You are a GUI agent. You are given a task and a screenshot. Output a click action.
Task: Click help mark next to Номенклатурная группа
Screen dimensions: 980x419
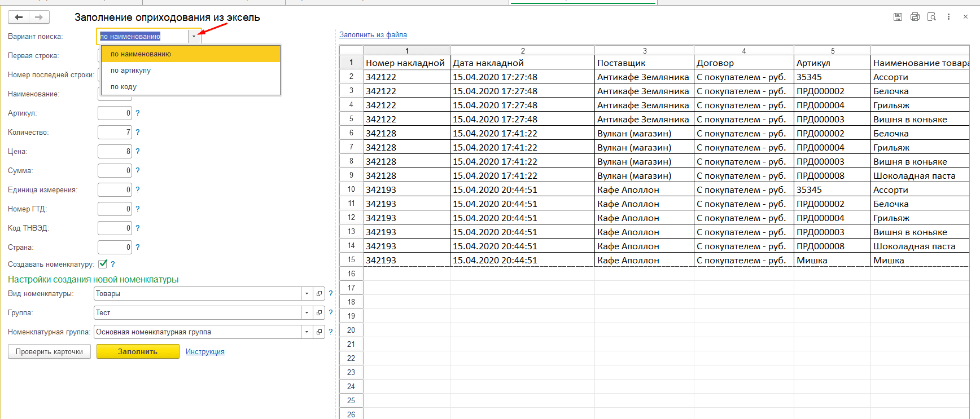click(x=331, y=332)
